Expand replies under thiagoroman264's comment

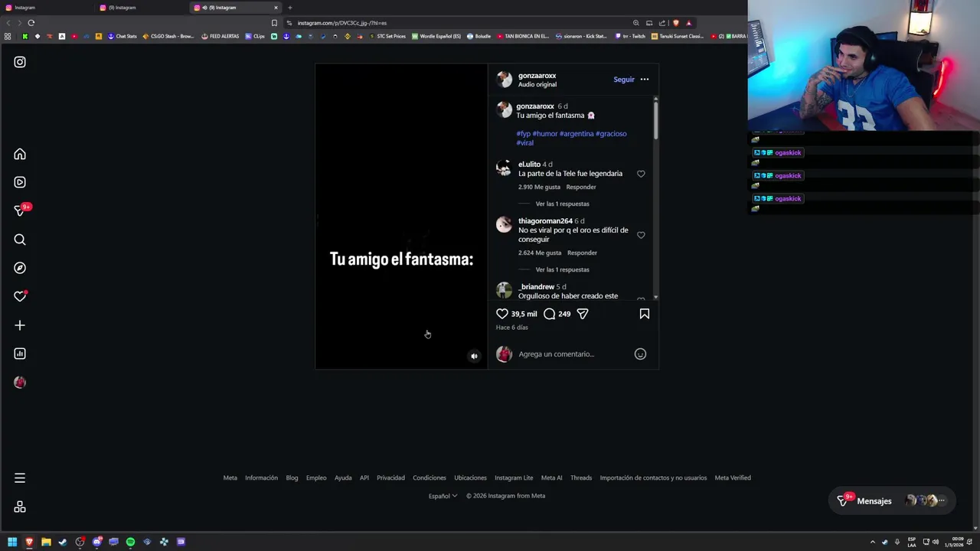pos(563,269)
